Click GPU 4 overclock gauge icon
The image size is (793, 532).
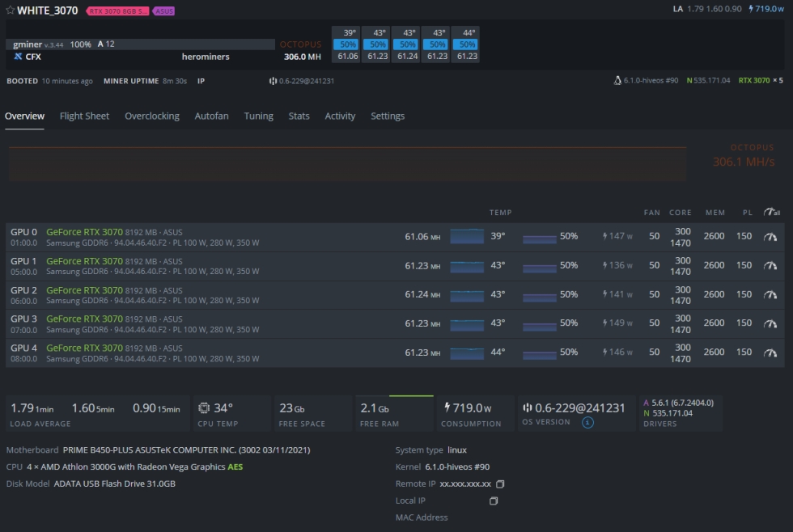[x=770, y=353]
